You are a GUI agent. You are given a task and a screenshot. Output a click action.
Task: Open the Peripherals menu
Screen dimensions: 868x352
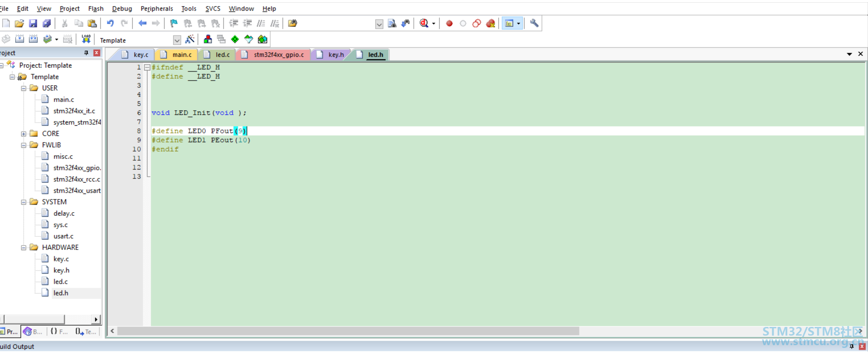point(157,9)
